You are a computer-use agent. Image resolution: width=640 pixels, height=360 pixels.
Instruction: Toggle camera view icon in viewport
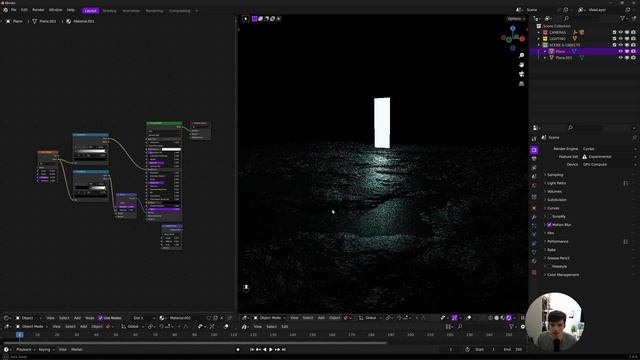click(x=521, y=74)
